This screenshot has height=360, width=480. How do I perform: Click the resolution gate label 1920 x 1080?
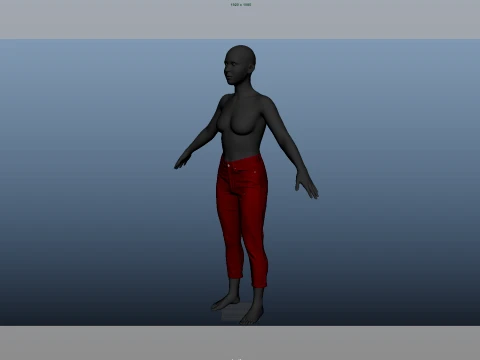(241, 5)
